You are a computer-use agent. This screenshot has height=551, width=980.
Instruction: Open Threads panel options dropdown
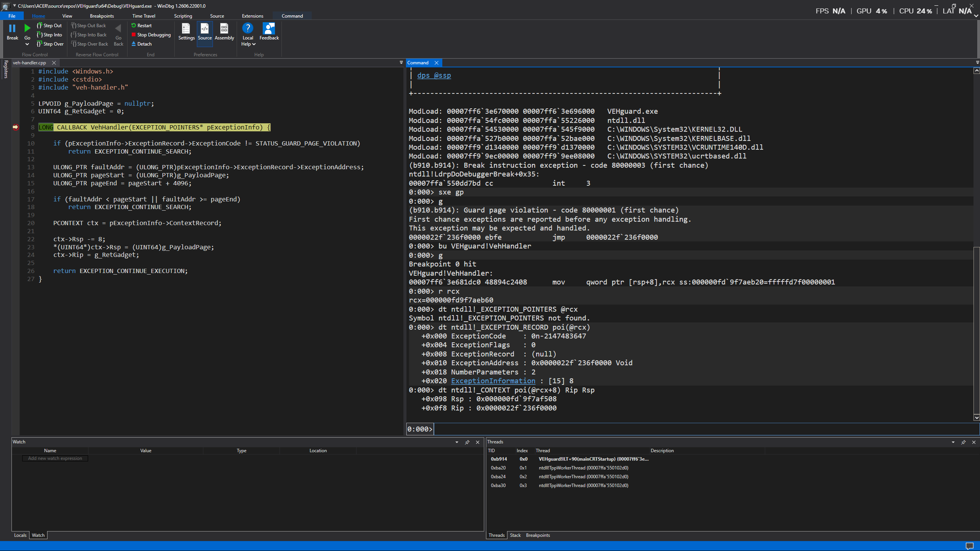953,442
